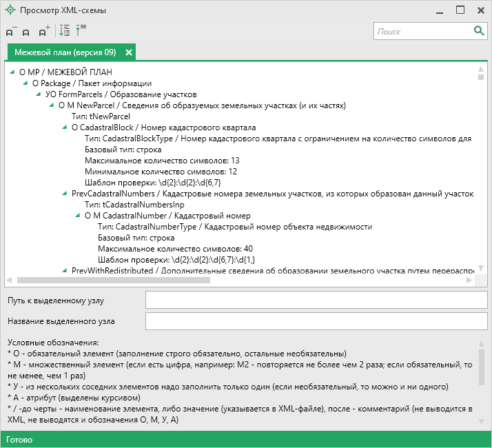Switch to Межевой план (версия 09) tab
The width and height of the screenshot is (492, 448).
click(x=65, y=52)
